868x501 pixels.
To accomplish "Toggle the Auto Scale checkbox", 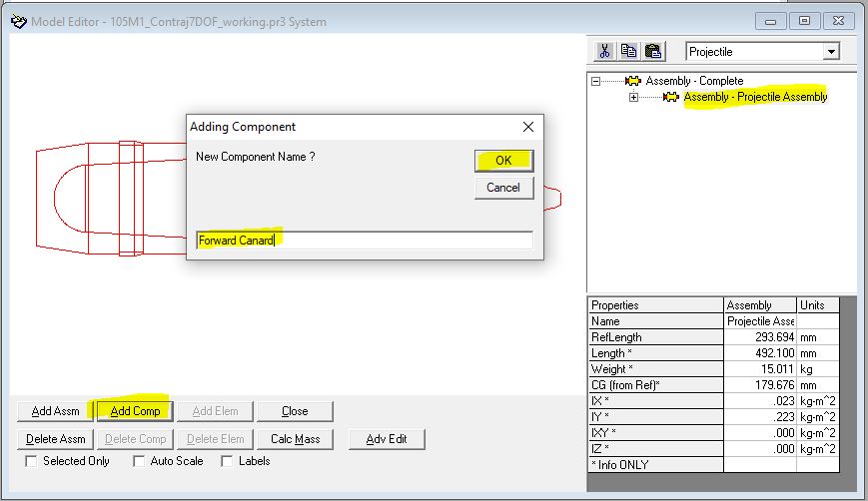I will coord(139,461).
